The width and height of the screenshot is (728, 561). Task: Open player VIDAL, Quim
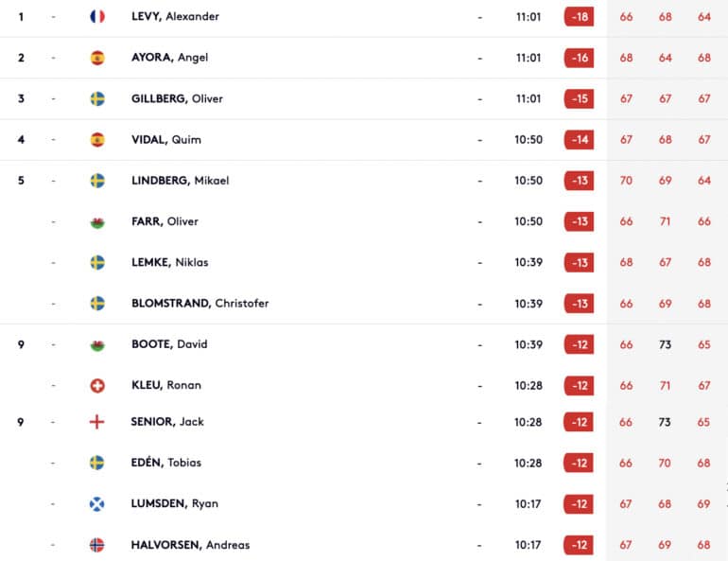point(166,140)
